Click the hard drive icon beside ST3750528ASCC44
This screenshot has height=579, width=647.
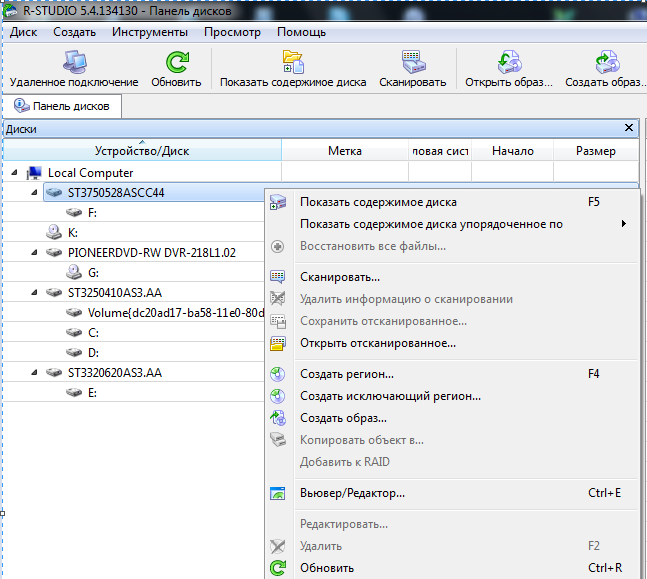click(54, 193)
